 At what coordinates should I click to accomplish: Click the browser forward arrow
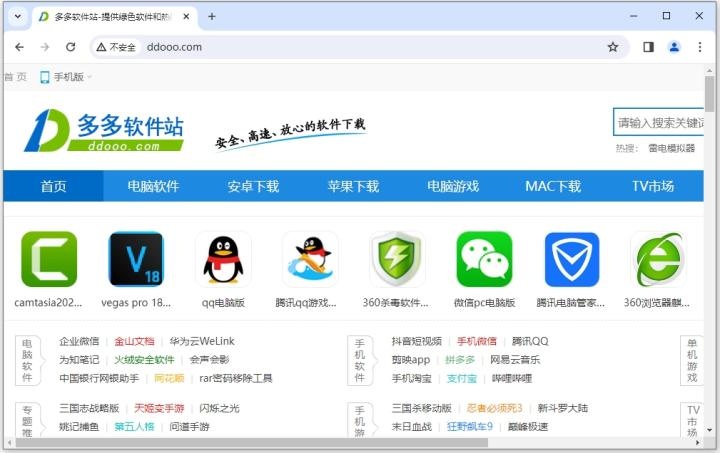(45, 47)
